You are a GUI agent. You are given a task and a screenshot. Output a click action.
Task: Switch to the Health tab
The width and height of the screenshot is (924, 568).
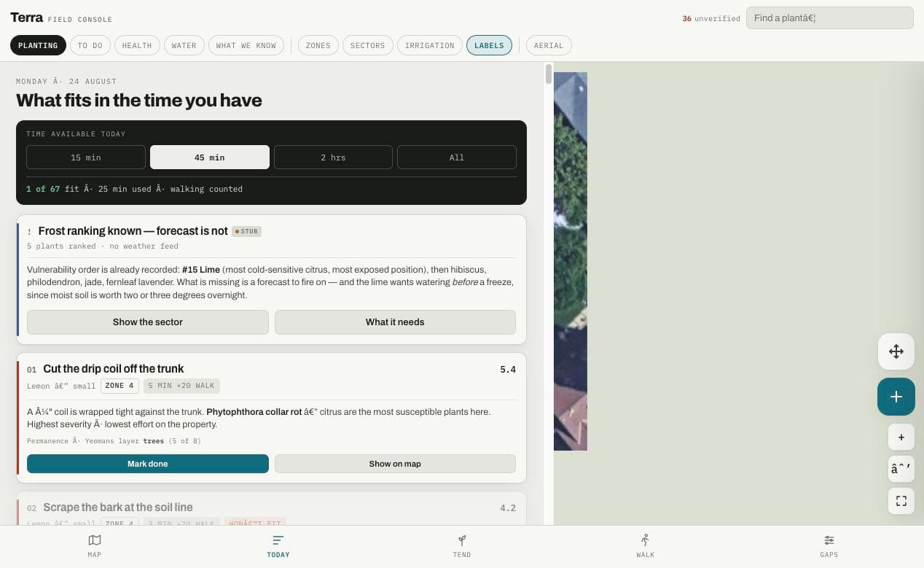click(137, 45)
